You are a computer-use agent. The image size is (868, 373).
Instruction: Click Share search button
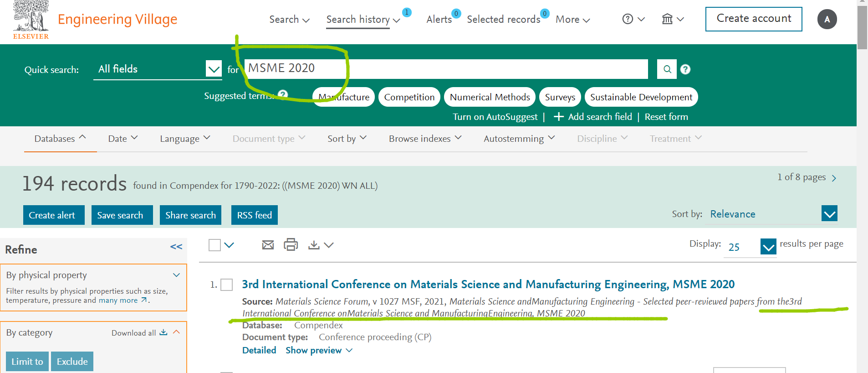[x=190, y=215]
